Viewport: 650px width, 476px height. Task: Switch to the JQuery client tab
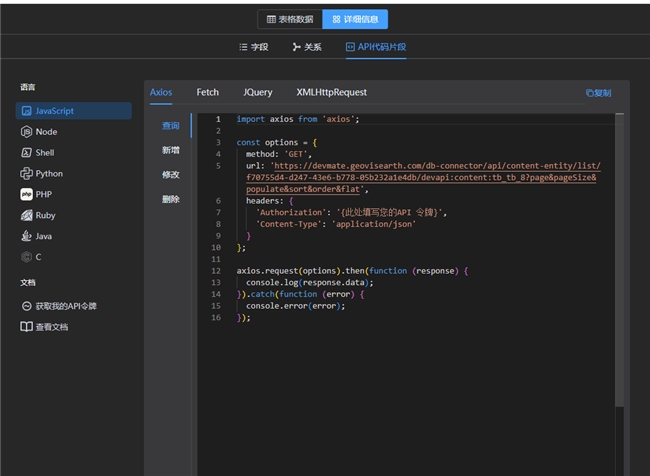[x=257, y=92]
